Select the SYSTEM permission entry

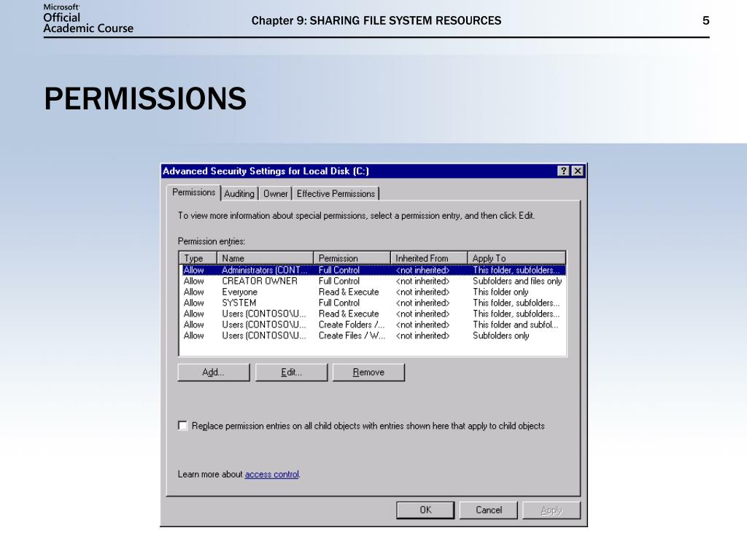point(373,303)
